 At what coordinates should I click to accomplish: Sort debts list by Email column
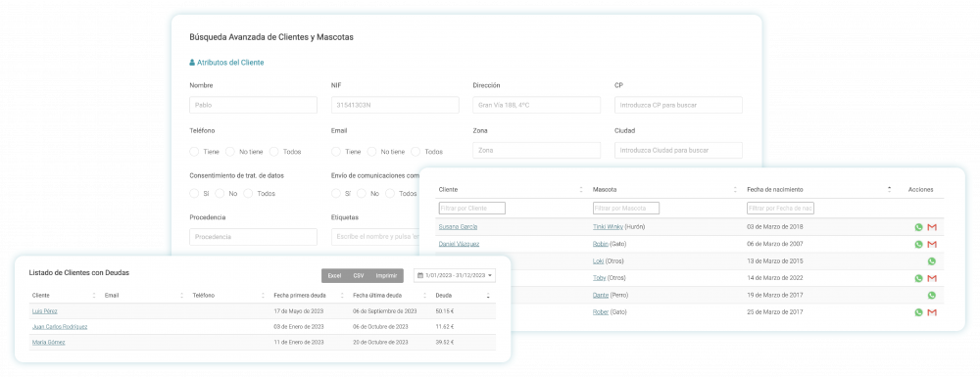(x=182, y=295)
